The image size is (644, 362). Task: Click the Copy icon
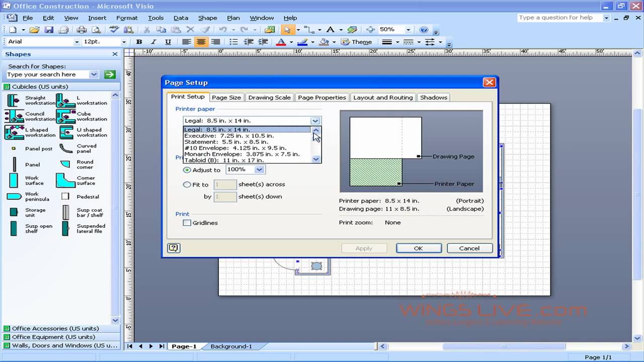(x=162, y=30)
